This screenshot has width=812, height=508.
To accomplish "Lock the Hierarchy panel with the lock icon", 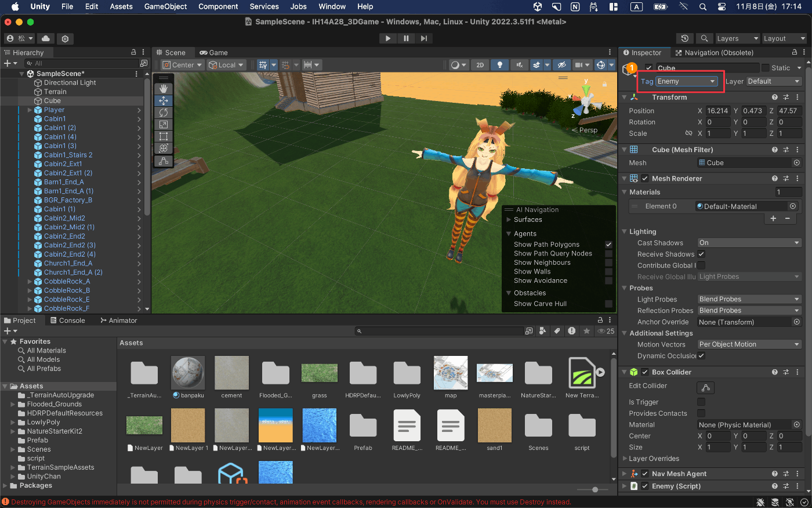I will (133, 52).
